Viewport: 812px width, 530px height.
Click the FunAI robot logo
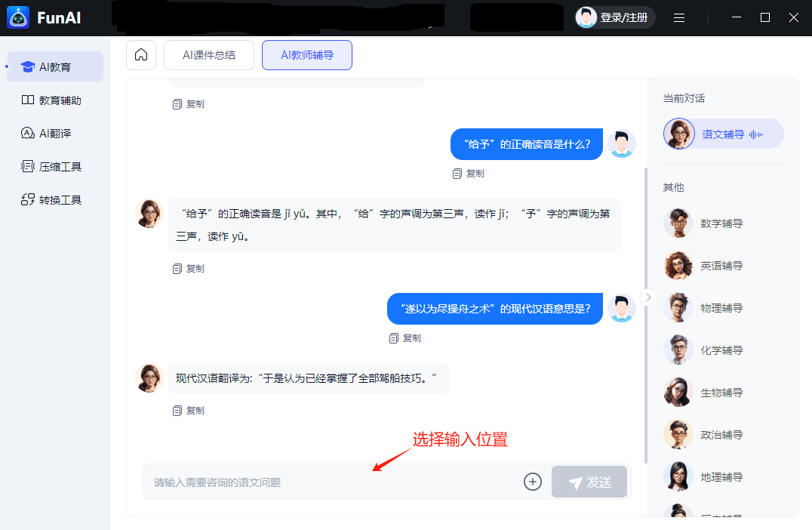[18, 17]
